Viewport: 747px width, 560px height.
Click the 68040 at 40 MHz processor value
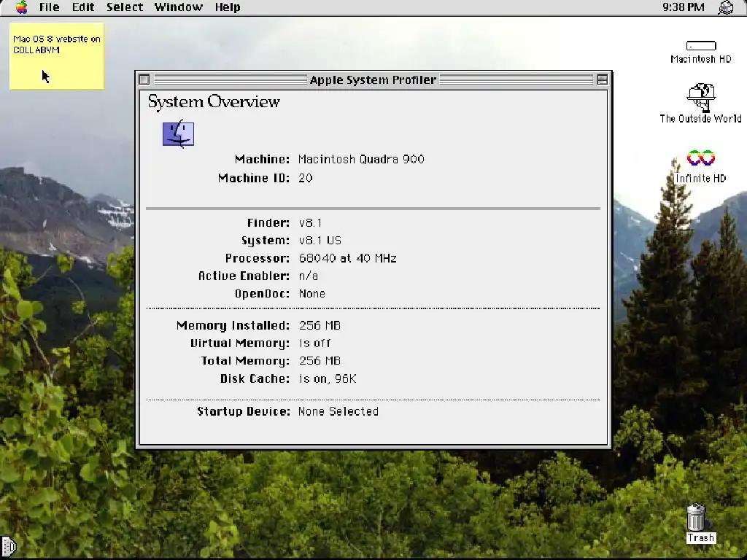(x=348, y=258)
